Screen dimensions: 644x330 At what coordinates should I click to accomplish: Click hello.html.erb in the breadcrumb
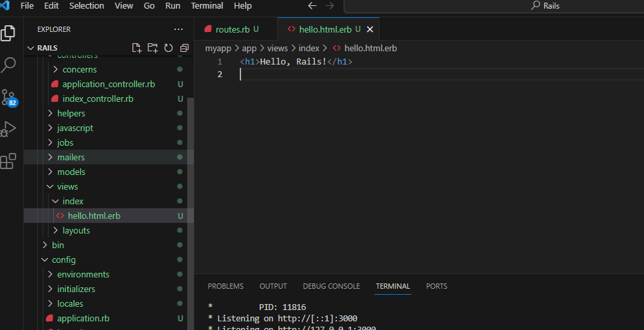(370, 49)
